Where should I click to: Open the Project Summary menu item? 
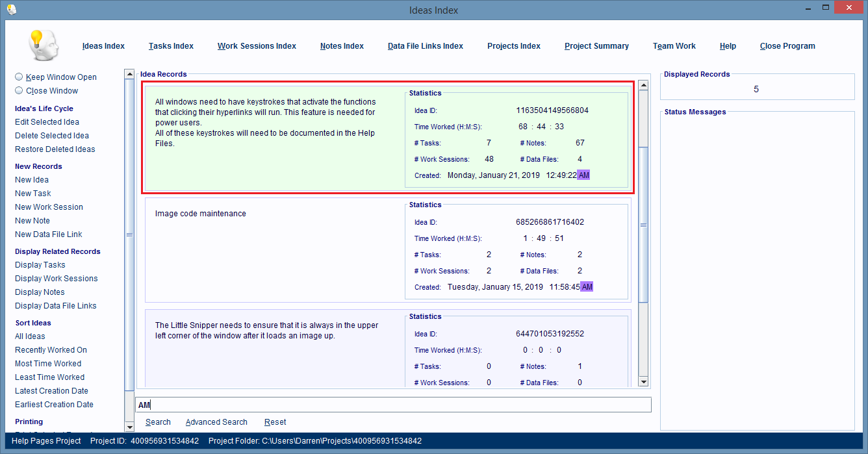[x=596, y=46]
